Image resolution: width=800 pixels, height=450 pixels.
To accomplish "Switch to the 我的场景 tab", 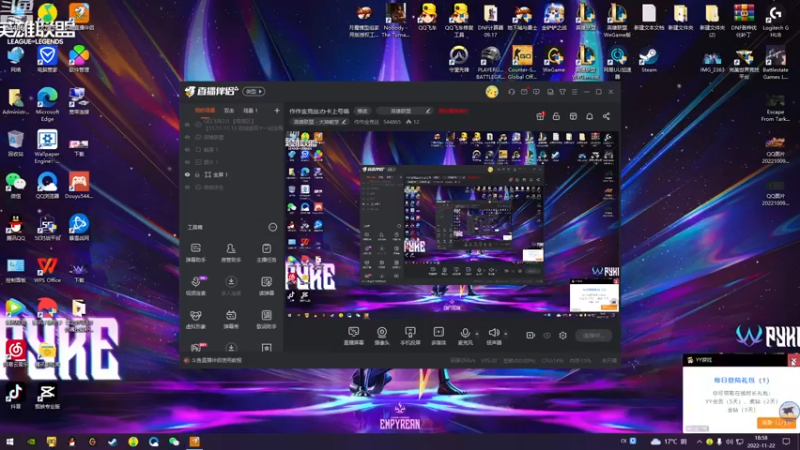I will click(205, 110).
